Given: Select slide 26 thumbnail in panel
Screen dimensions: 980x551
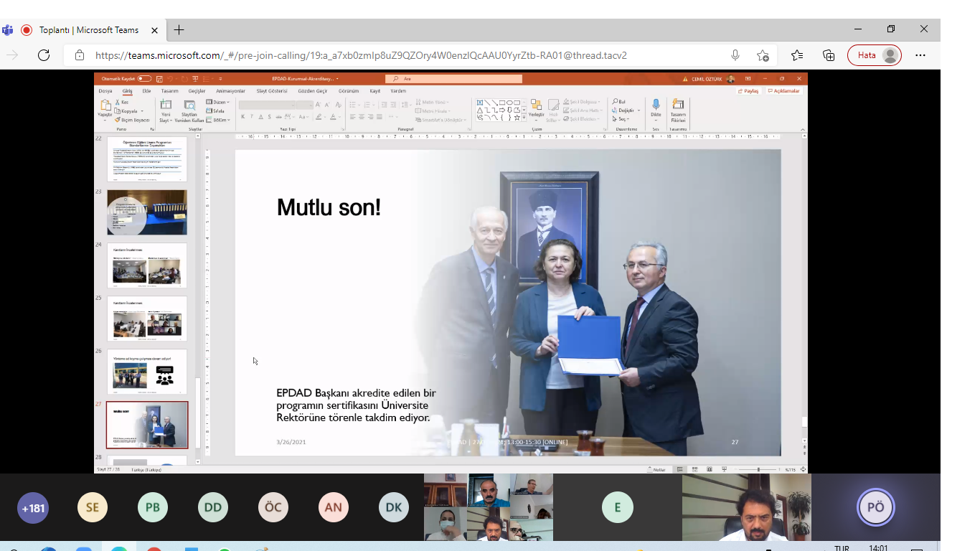Looking at the screenshot, I should pos(147,372).
